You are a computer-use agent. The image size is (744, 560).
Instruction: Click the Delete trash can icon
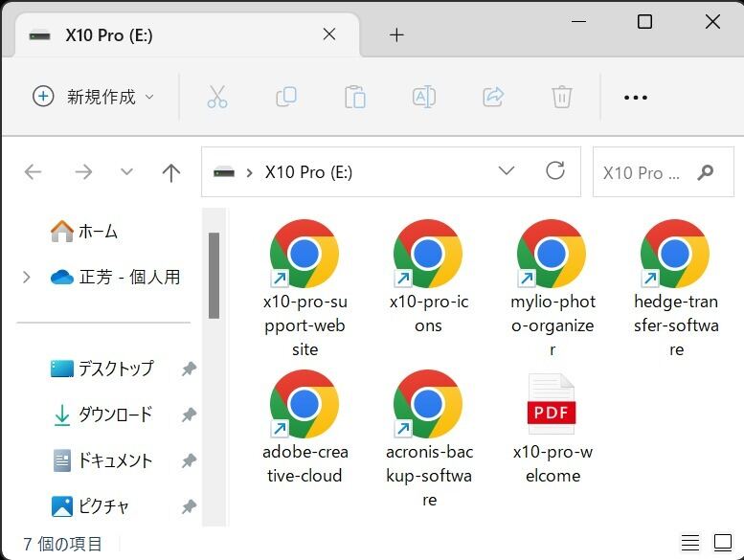(x=562, y=98)
